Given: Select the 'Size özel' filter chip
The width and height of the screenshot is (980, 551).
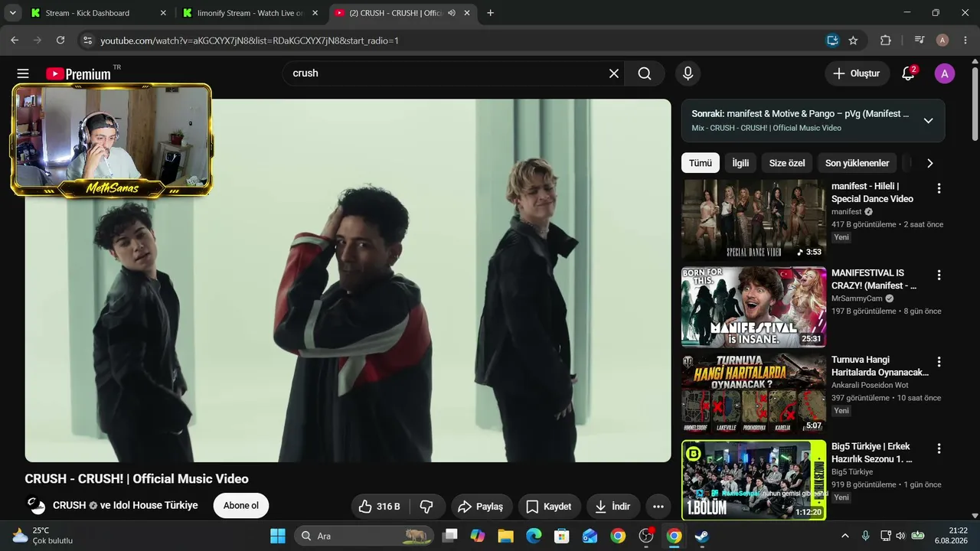Looking at the screenshot, I should tap(787, 163).
